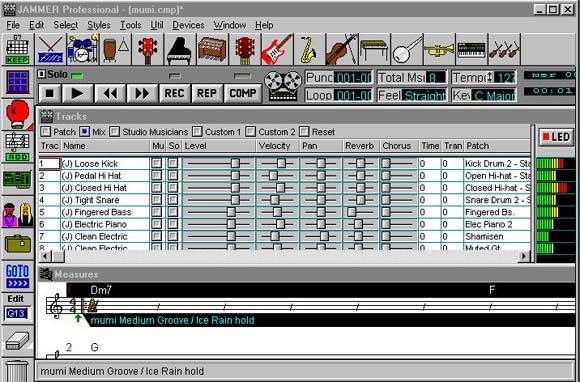Toggle the Solo checkbox
The height and width of the screenshot is (382, 580).
tap(42, 74)
